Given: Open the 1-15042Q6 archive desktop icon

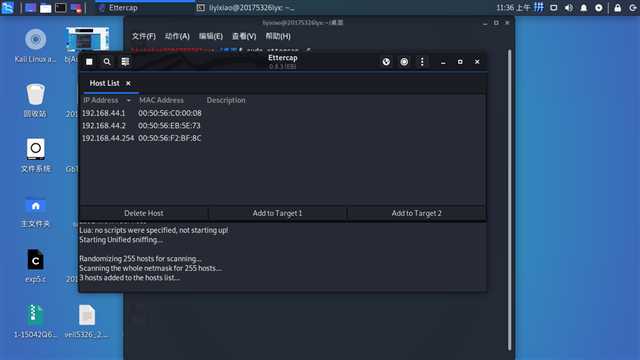Looking at the screenshot, I should click(x=36, y=315).
